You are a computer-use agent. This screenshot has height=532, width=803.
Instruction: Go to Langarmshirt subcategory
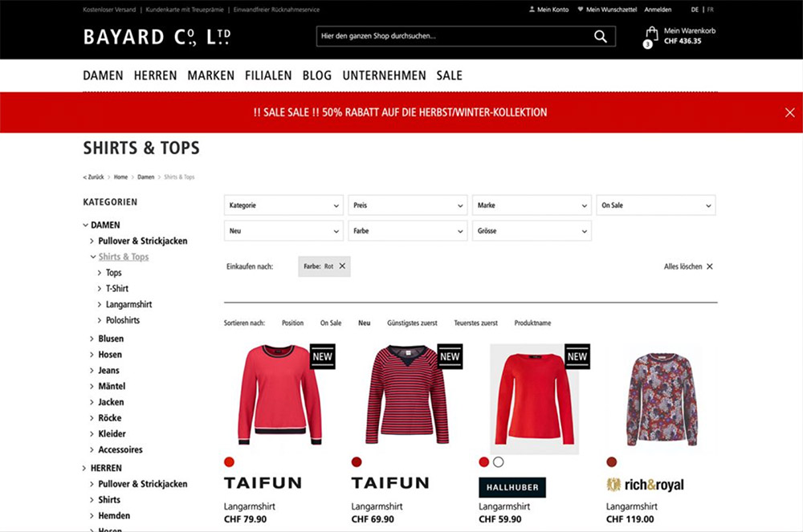pyautogui.click(x=128, y=304)
